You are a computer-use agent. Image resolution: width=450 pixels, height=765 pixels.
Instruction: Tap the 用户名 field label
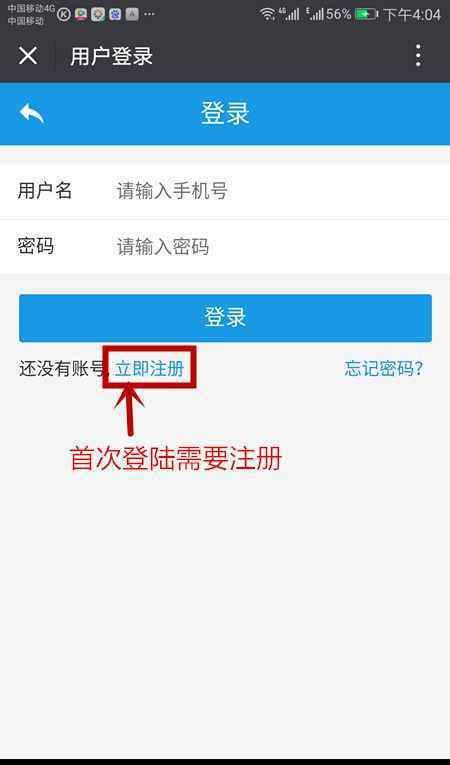pyautogui.click(x=45, y=190)
